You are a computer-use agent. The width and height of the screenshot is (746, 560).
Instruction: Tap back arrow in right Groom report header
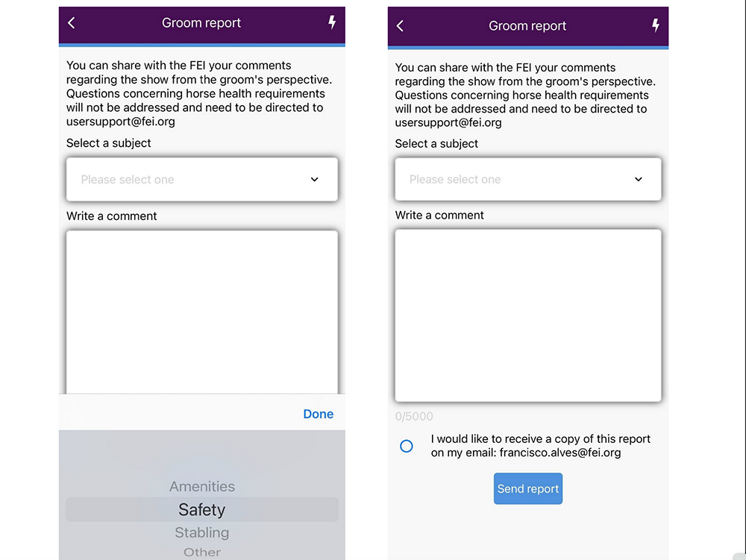tap(400, 25)
